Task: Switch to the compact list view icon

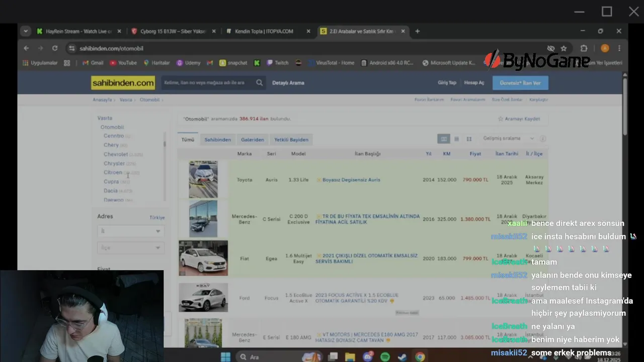Action: click(456, 139)
